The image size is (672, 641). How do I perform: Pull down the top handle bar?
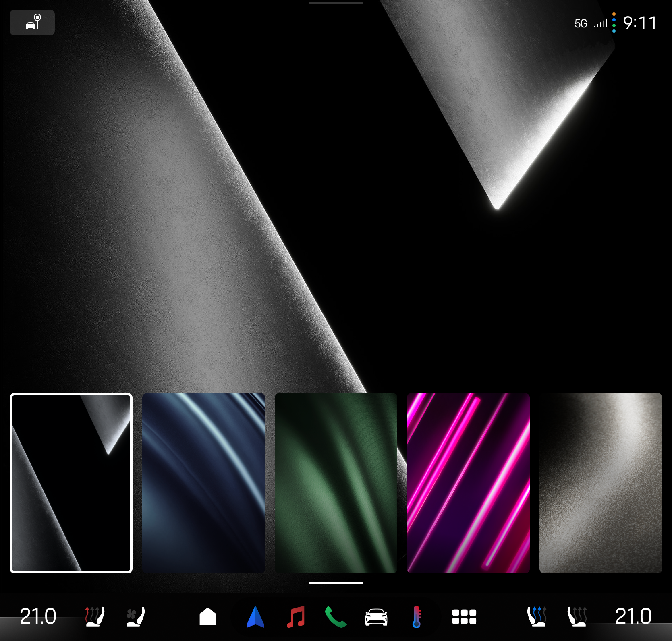336,3
